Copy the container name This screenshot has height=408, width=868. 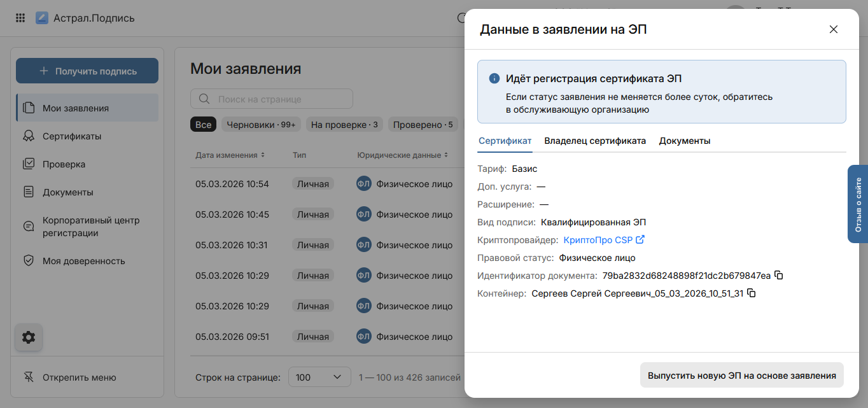coord(752,293)
